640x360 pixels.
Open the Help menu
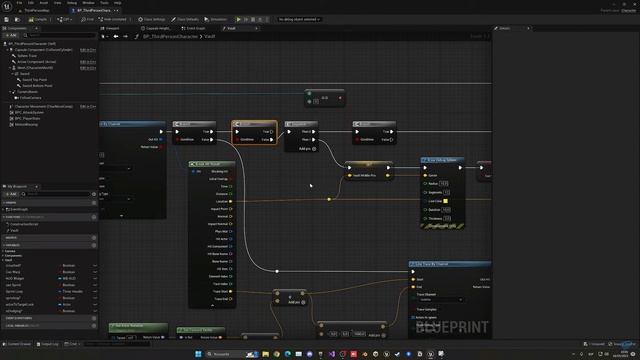(118, 3)
